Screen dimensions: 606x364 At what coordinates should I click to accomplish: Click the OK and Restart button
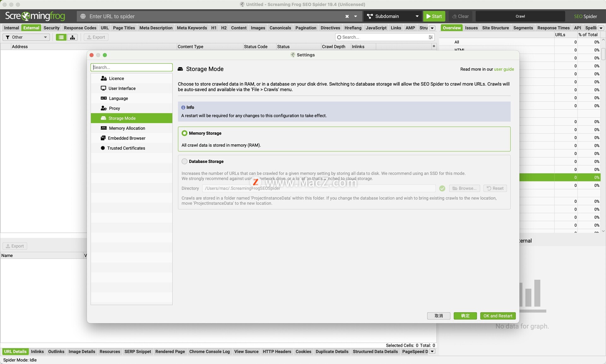(498, 316)
